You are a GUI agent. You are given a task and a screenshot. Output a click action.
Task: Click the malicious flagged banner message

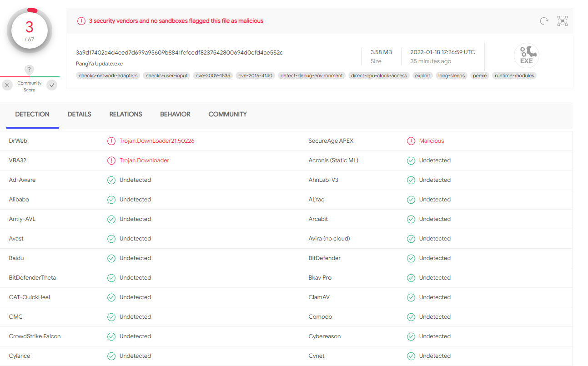(x=176, y=21)
